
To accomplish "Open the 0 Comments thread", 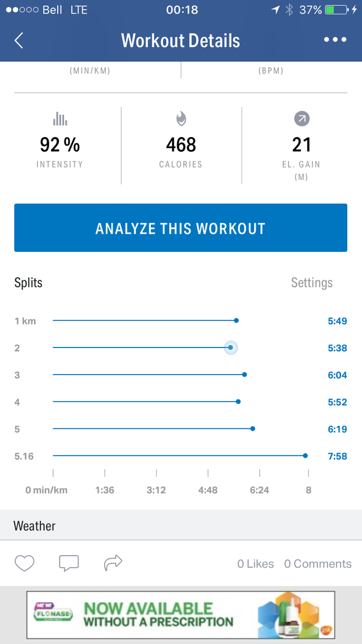I will click(x=317, y=564).
